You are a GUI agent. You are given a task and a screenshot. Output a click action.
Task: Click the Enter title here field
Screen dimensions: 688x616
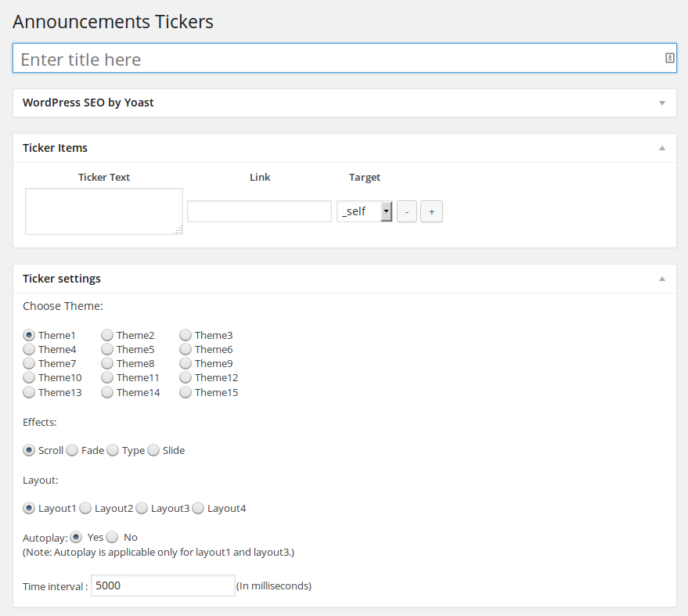point(337,59)
